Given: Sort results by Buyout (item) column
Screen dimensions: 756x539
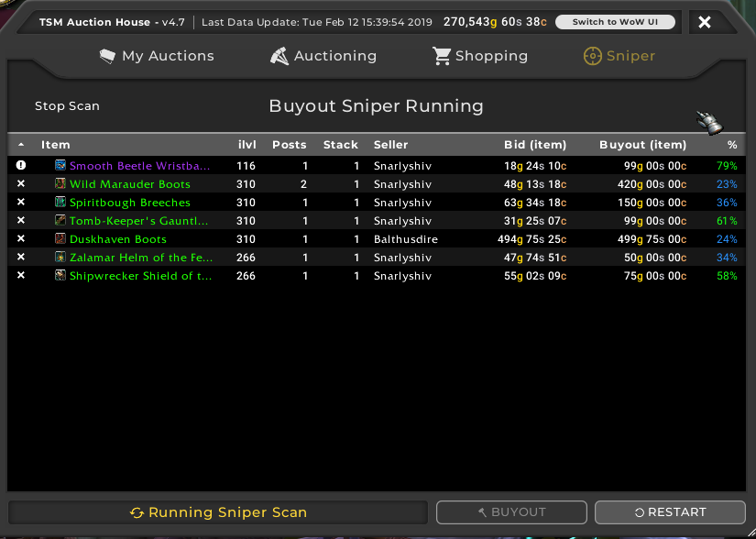Looking at the screenshot, I should tap(642, 145).
